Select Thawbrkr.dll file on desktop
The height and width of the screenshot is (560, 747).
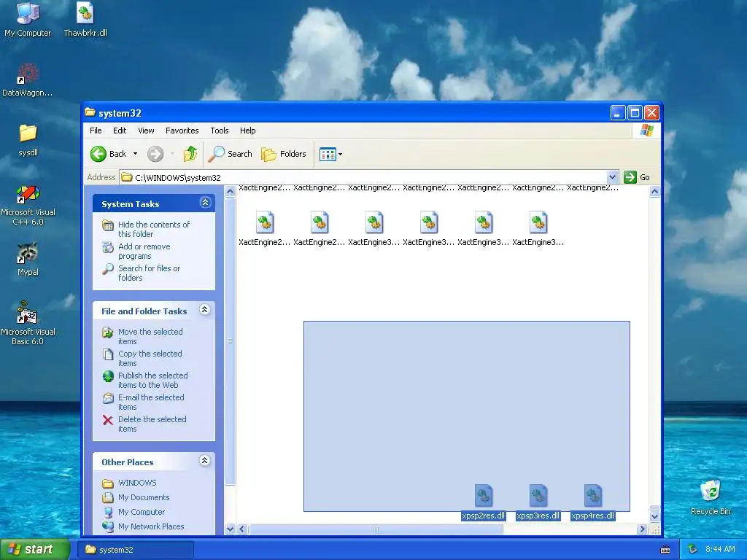tap(85, 19)
